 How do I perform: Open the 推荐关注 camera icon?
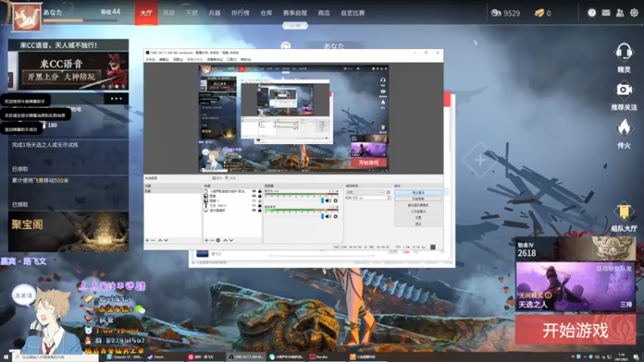point(623,89)
